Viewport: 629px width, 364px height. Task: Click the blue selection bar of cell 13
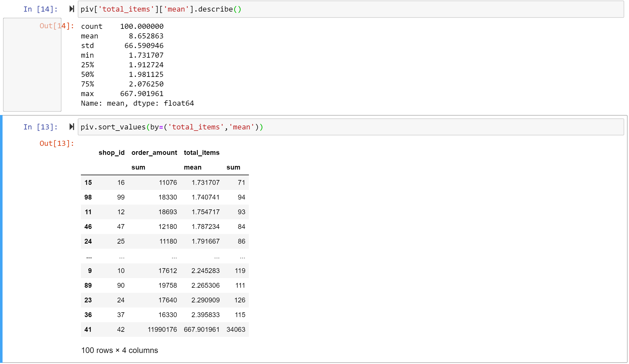click(x=1, y=239)
